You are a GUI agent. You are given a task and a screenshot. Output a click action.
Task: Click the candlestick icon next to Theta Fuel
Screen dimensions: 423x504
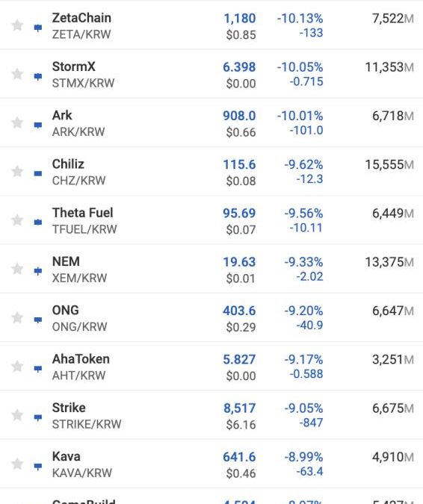(x=38, y=222)
